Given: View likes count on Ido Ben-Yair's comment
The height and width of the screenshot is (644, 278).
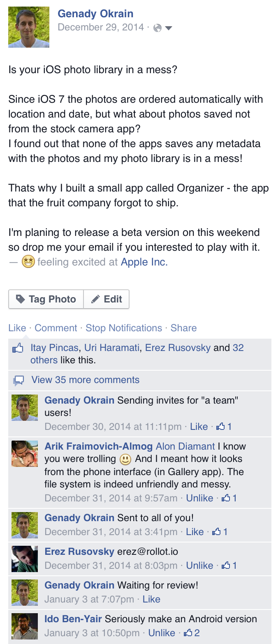Looking at the screenshot, I should point(192,633).
